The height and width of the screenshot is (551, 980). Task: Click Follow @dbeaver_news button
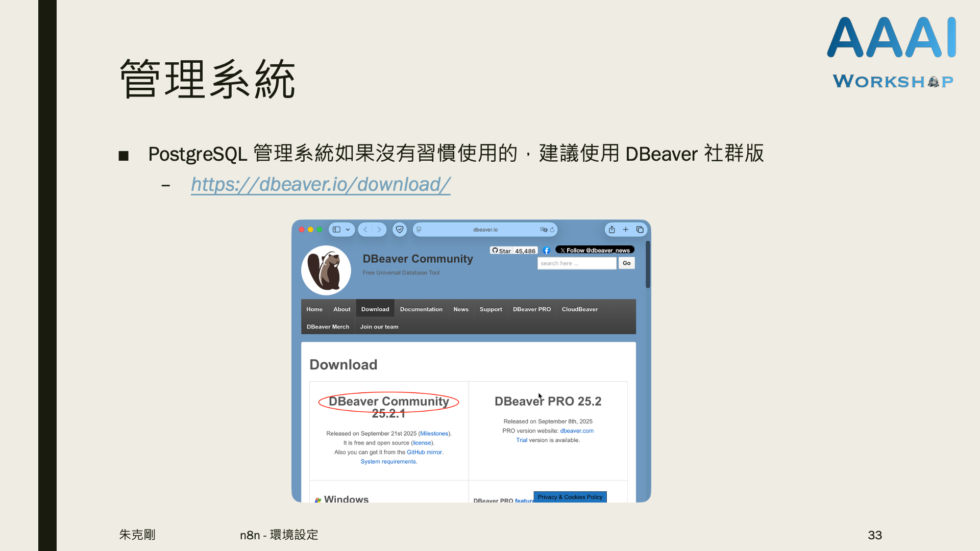click(595, 250)
